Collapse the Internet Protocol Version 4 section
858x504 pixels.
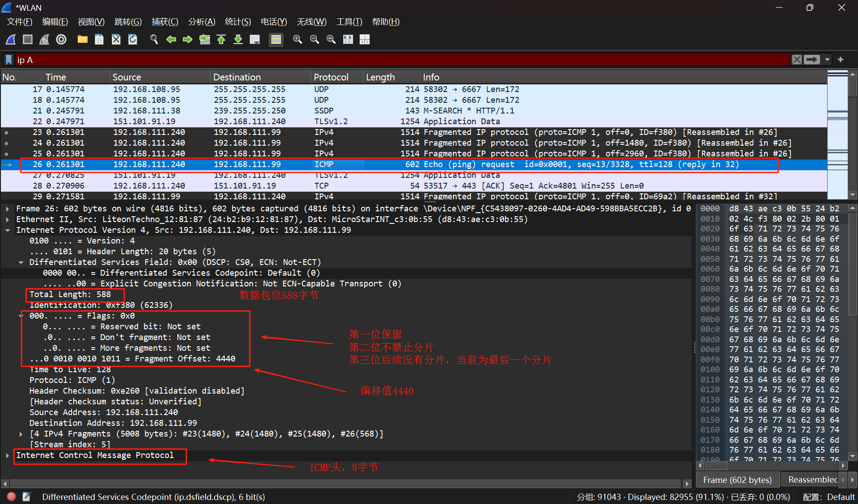coord(7,230)
